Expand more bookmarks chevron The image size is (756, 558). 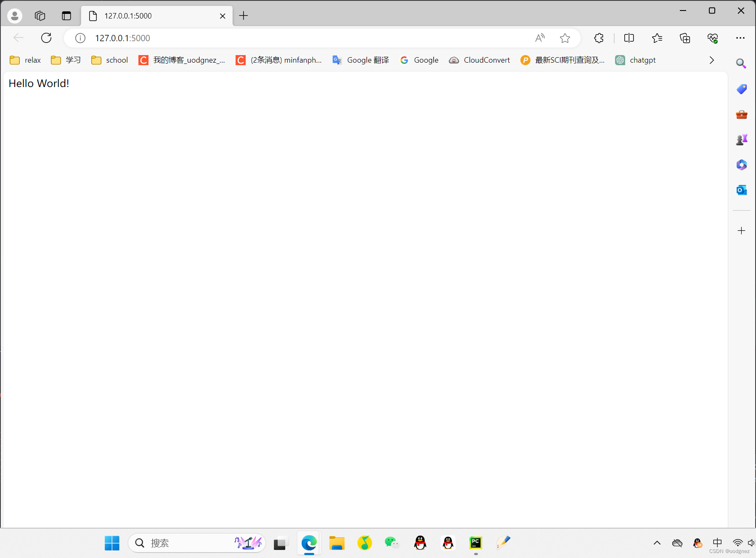711,60
